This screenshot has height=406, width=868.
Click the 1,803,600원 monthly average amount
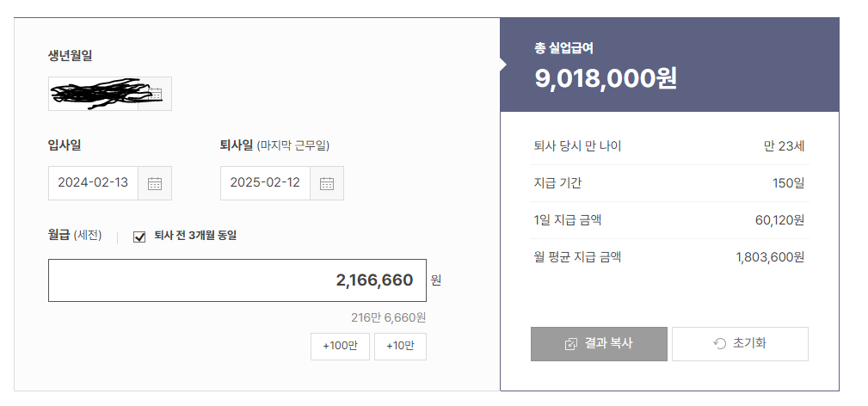(770, 256)
